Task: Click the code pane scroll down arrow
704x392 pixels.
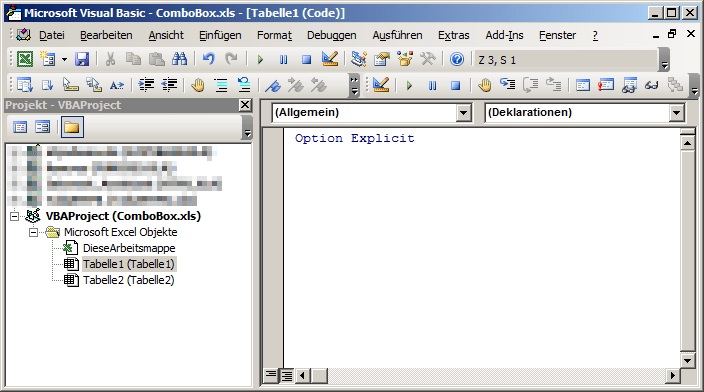Action: pyautogui.click(x=687, y=360)
